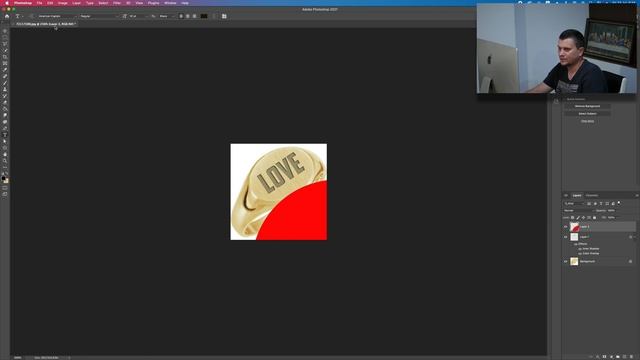Screen dimensions: 640x360
Task: Filter layers by type layers icon
Action: pyautogui.click(x=601, y=204)
